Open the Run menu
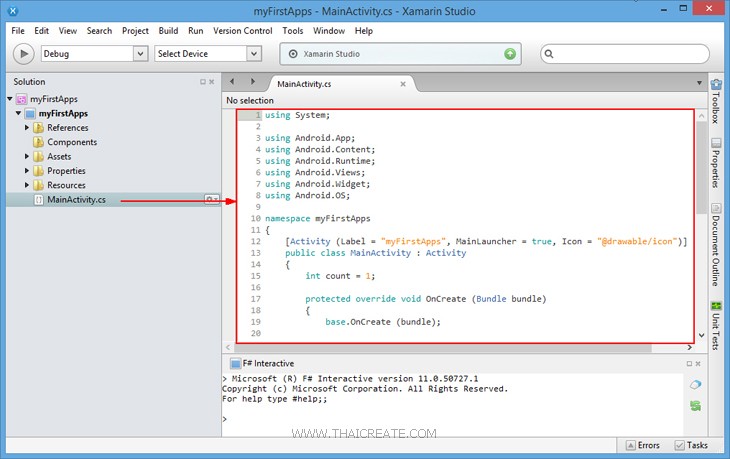Screen dimensions: 730x459 pyautogui.click(x=196, y=31)
